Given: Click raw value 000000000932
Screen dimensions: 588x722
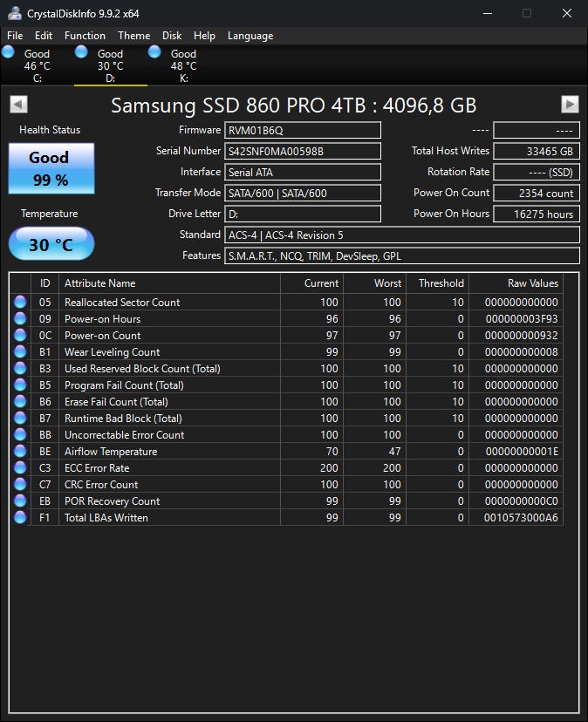Looking at the screenshot, I should click(x=521, y=335).
